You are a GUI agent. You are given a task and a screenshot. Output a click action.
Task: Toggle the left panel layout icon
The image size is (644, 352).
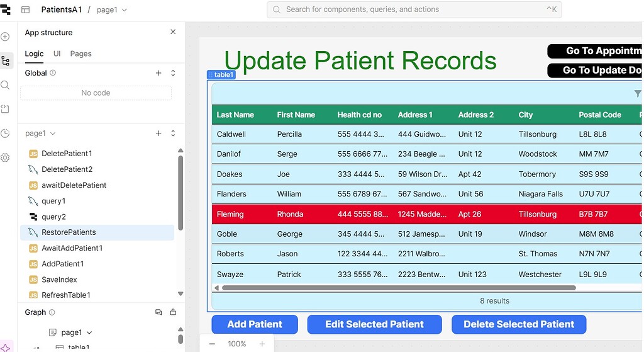25,9
